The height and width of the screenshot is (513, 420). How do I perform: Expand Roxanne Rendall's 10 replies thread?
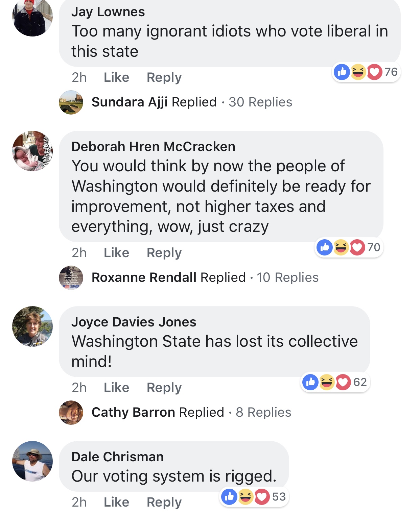pos(287,277)
